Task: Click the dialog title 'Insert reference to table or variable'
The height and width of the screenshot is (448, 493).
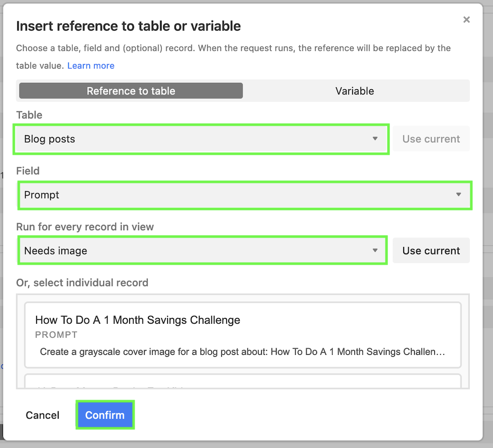Action: pyautogui.click(x=128, y=26)
